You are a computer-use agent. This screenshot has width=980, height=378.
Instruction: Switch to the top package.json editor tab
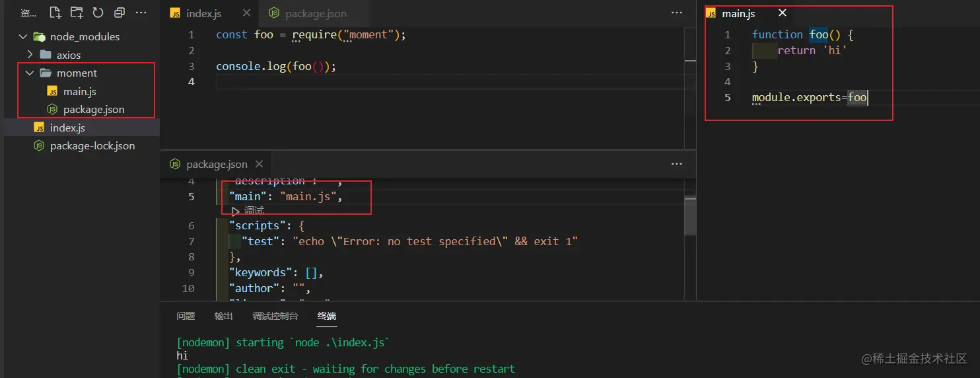point(314,13)
